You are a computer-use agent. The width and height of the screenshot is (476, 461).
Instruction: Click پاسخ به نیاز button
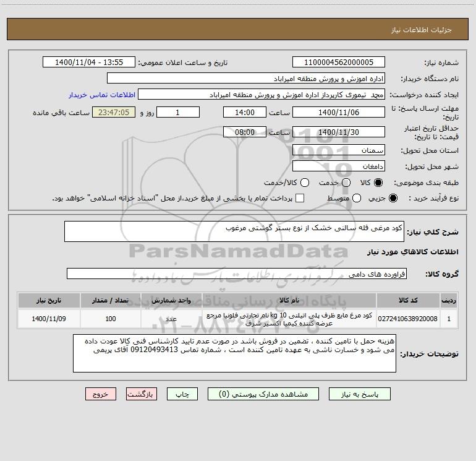[x=359, y=394]
